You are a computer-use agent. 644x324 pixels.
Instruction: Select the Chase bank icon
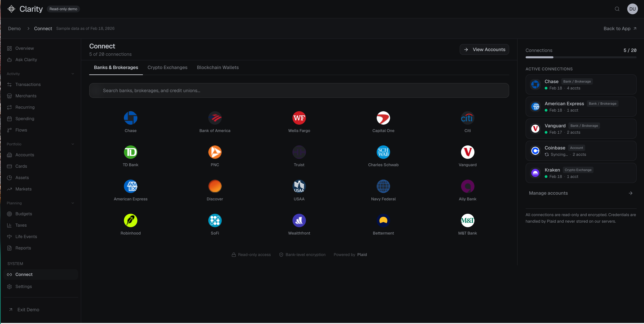pos(130,118)
